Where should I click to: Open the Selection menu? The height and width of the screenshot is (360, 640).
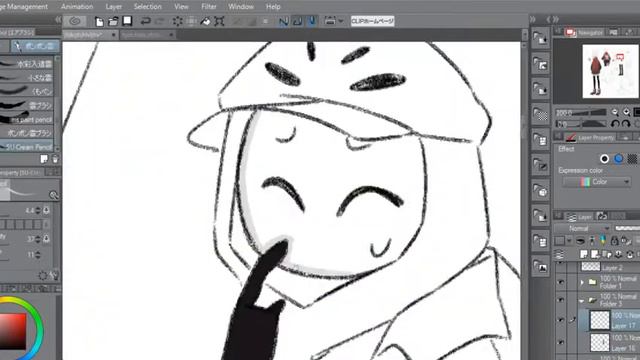(x=147, y=7)
